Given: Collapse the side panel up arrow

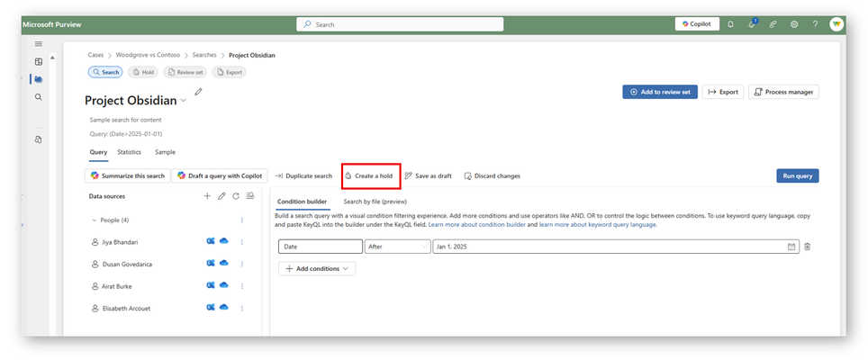Looking at the screenshot, I should 53,57.
